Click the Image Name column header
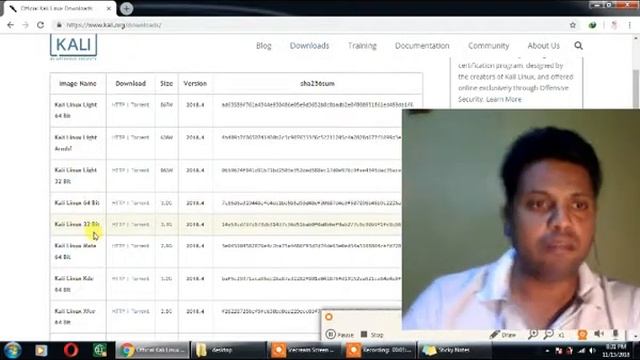 (x=78, y=83)
